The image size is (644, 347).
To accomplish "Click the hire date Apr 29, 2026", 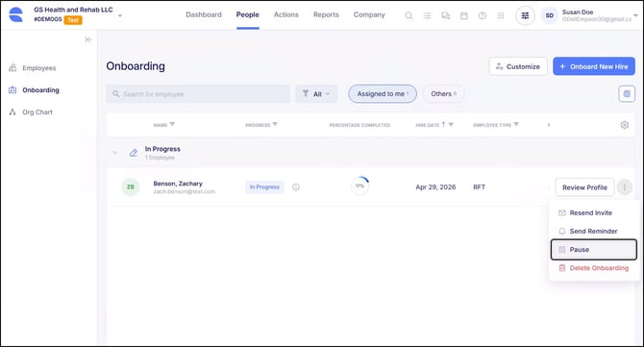I will tap(435, 186).
